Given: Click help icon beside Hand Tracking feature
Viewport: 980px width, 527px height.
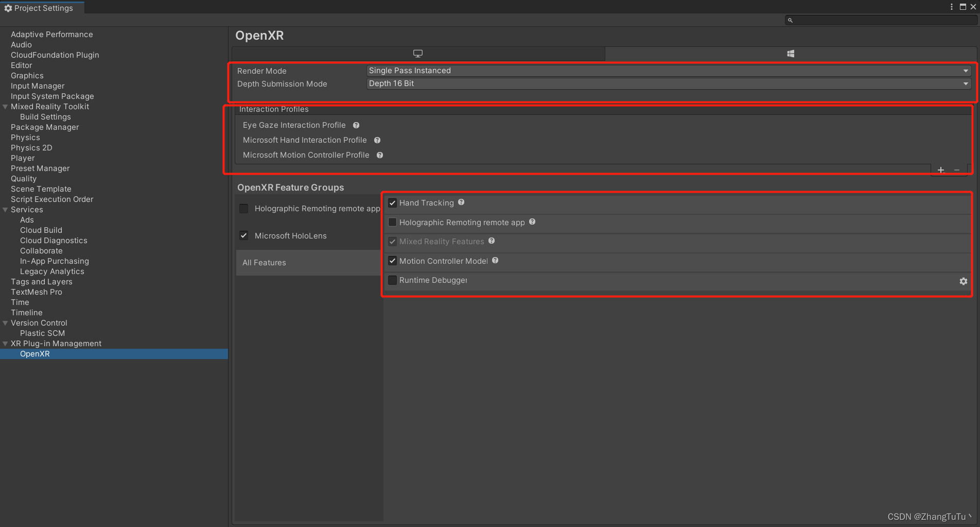Looking at the screenshot, I should point(461,202).
